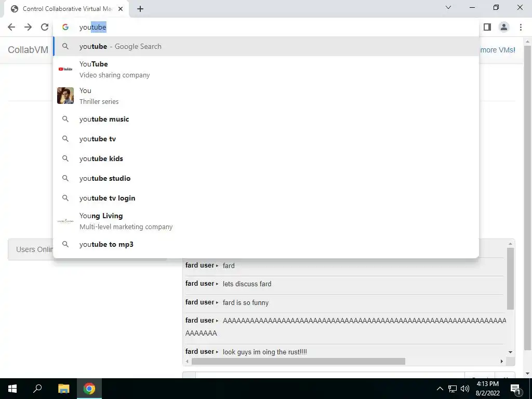Open the volume speaker tray icon
The width and height of the screenshot is (532, 399).
(465, 389)
